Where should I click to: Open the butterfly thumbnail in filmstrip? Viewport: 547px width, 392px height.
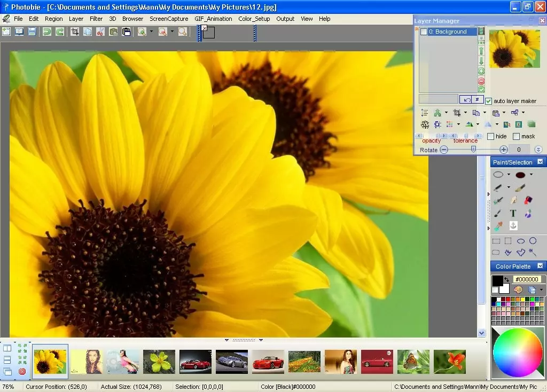pyautogui.click(x=413, y=362)
